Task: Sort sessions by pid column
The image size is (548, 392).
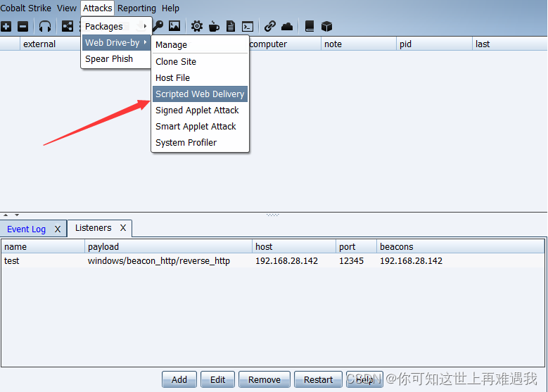Action: pyautogui.click(x=434, y=44)
